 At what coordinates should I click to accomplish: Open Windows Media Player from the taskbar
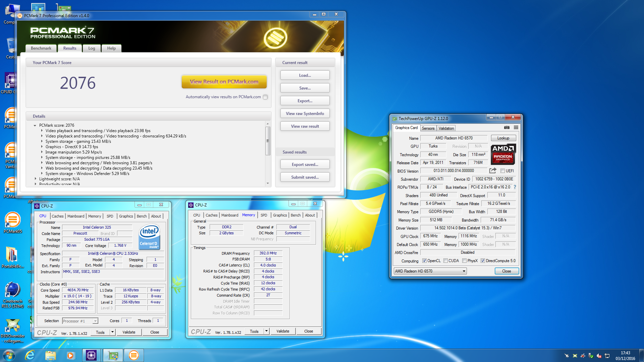70,355
